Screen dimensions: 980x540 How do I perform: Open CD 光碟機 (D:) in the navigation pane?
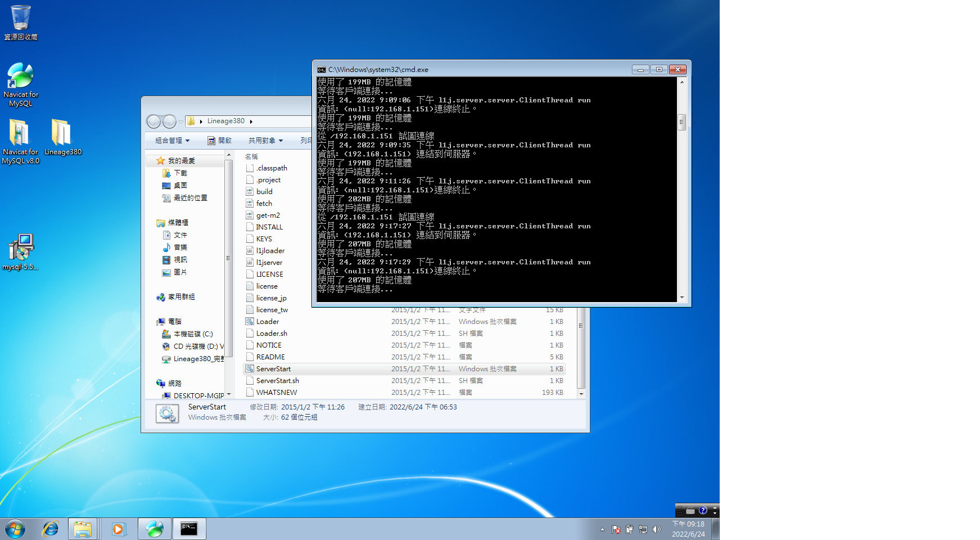click(x=193, y=346)
